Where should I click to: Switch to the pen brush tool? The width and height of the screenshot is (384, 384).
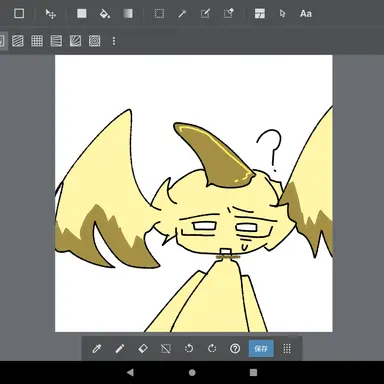click(120, 349)
